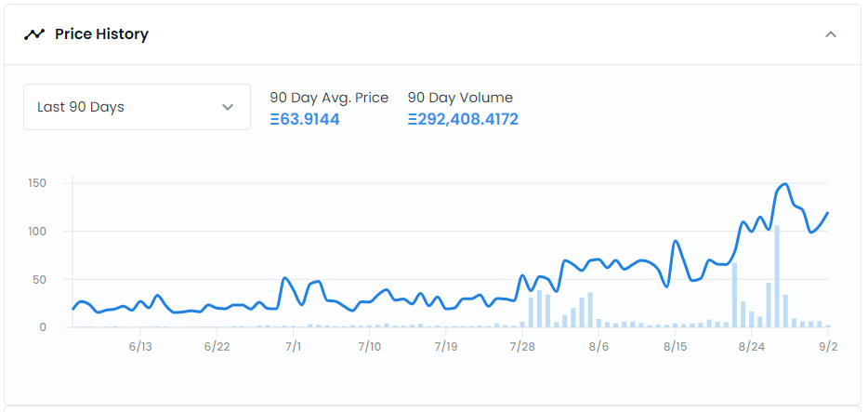Viewport: 868px width, 412px height.
Task: Collapse the Price History panel chevron
Action: pyautogui.click(x=830, y=34)
